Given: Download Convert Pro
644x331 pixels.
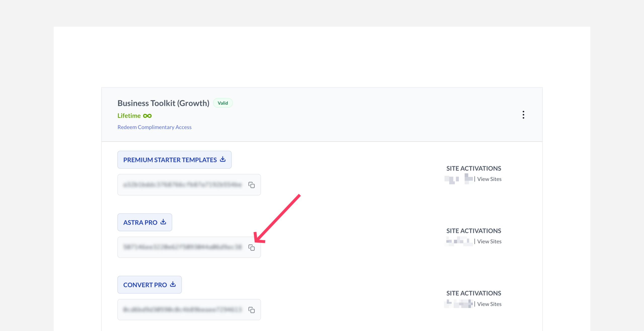Looking at the screenshot, I should [149, 285].
